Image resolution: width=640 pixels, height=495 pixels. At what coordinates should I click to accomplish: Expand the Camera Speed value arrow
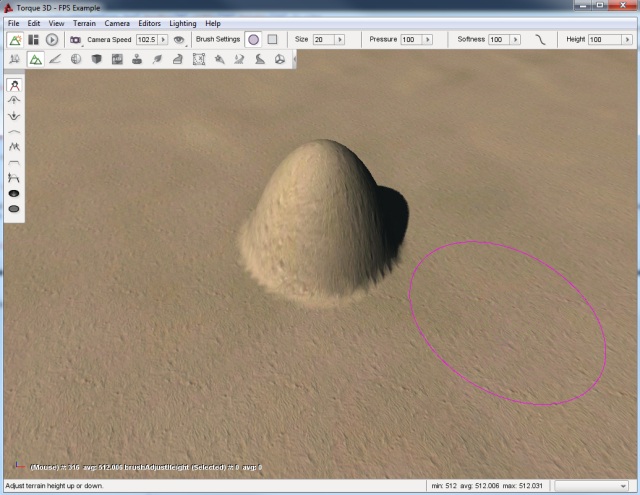(163, 40)
